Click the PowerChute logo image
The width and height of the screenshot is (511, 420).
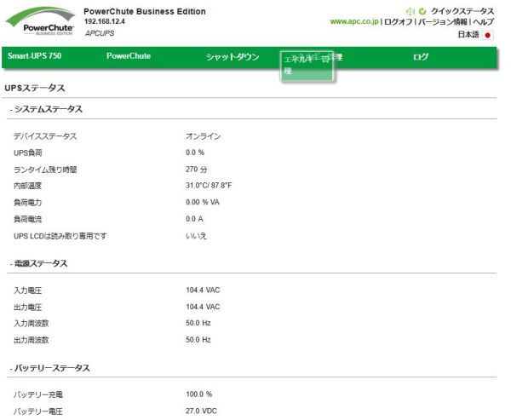40,21
